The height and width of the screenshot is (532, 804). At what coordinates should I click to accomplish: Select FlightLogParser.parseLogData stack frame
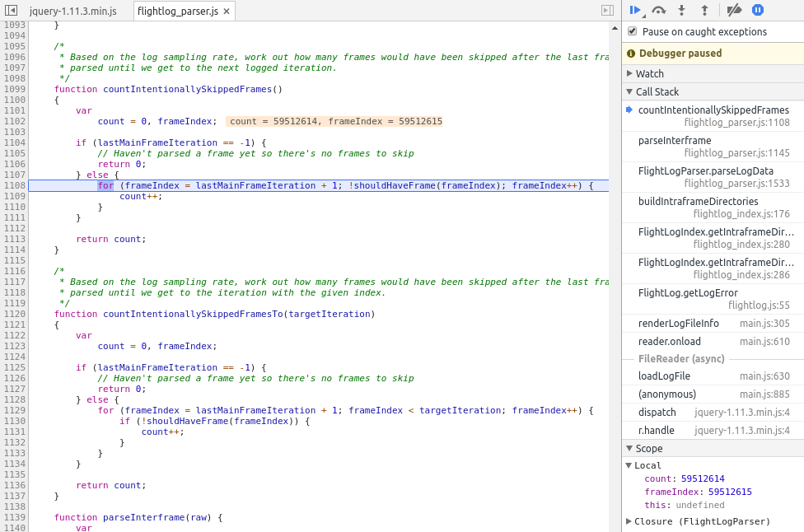(x=713, y=177)
